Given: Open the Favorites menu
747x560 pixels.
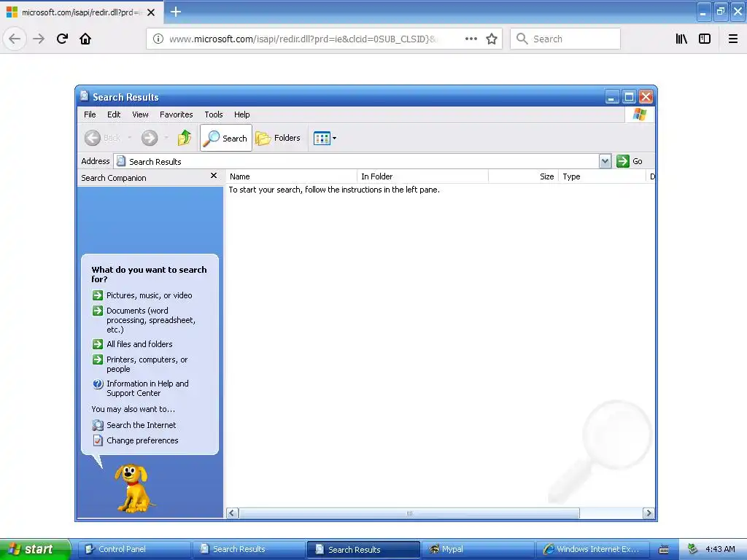Looking at the screenshot, I should pos(177,114).
